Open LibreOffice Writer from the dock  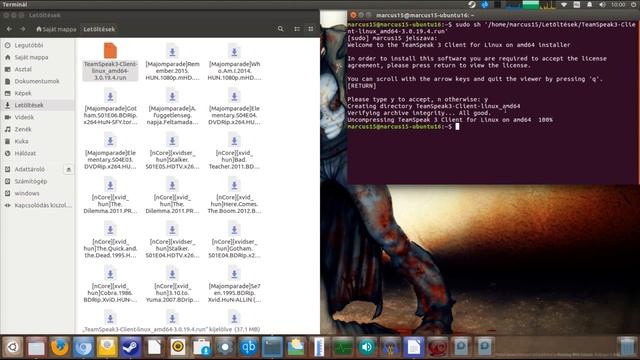tap(413, 347)
